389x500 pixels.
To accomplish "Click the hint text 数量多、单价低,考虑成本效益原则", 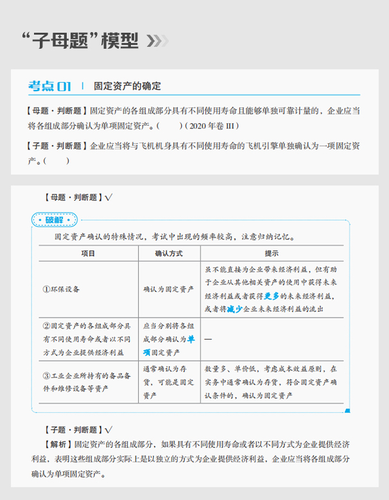I will tap(271, 382).
